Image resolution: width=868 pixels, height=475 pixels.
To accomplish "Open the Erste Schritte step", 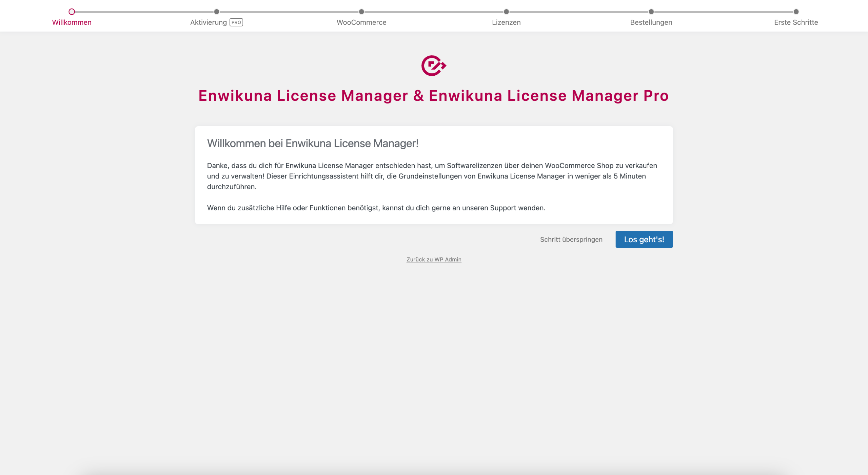I will click(796, 22).
